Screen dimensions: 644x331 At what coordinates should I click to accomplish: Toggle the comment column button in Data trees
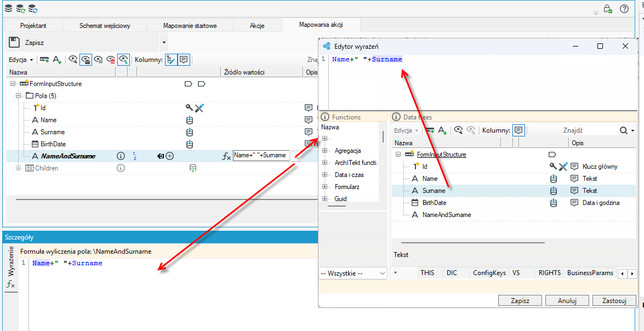click(518, 130)
